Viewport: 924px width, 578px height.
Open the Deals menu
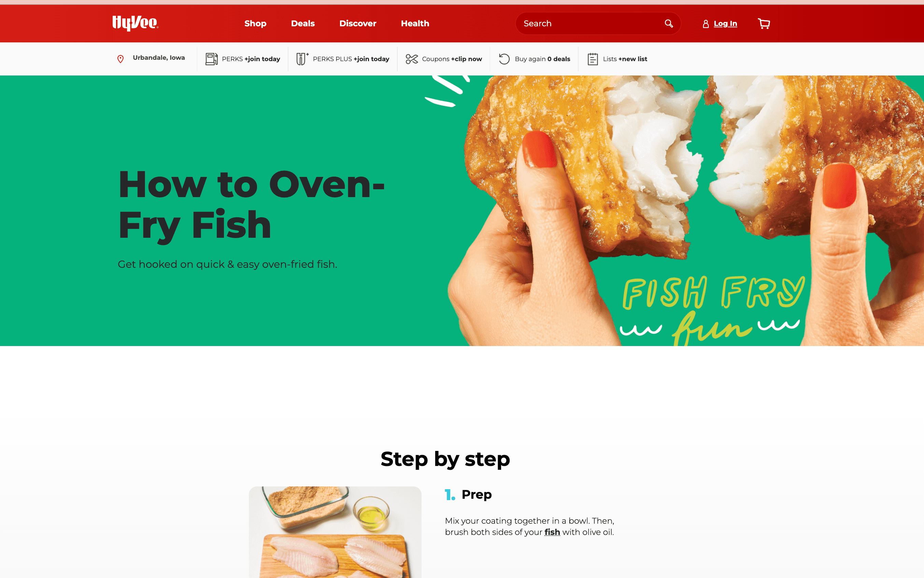pyautogui.click(x=302, y=24)
